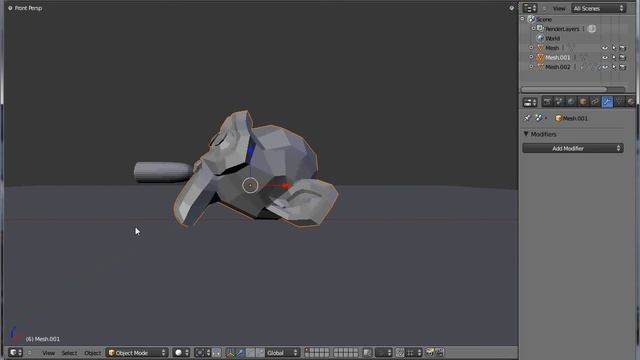Open the Global transform orientation dropdown
This screenshot has width=640, height=360.
[x=282, y=353]
